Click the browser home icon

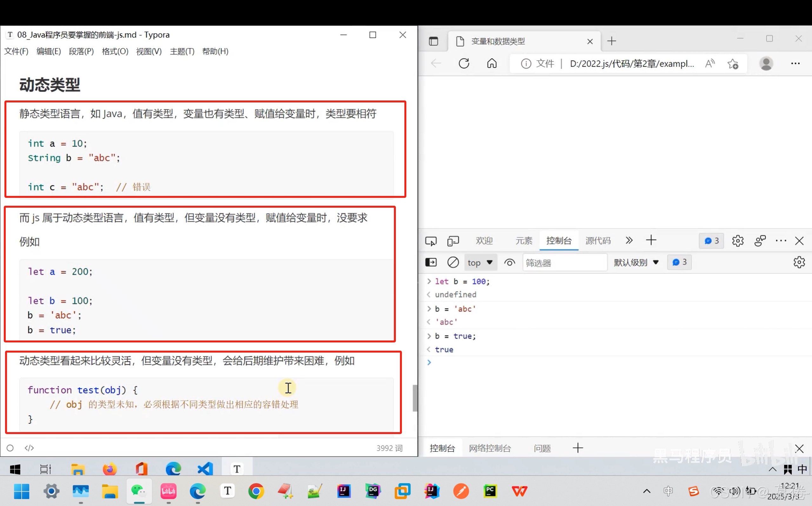coord(492,64)
